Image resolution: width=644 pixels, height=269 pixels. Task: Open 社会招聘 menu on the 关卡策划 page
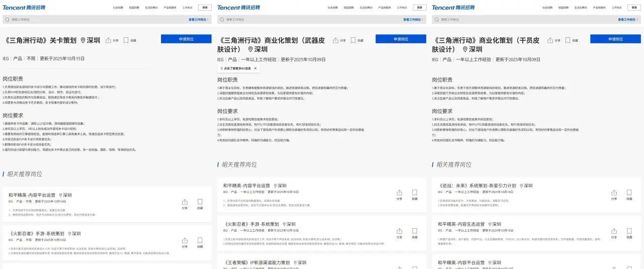[118, 8]
